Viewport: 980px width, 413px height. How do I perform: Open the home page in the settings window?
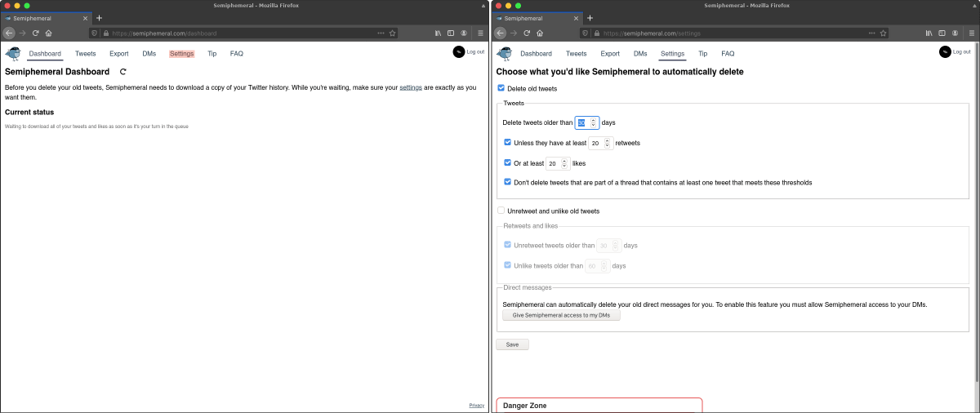(x=538, y=33)
